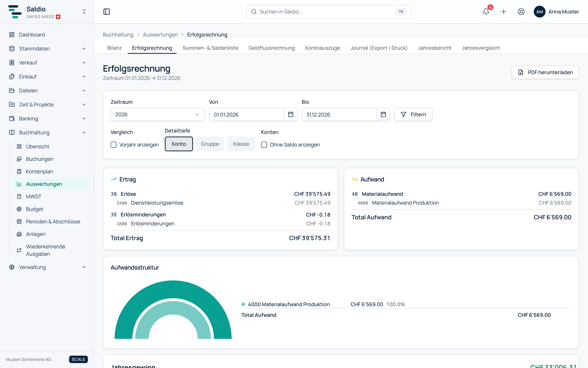The image size is (588, 368).
Task: Open the Anlagen page
Action: (50, 234)
